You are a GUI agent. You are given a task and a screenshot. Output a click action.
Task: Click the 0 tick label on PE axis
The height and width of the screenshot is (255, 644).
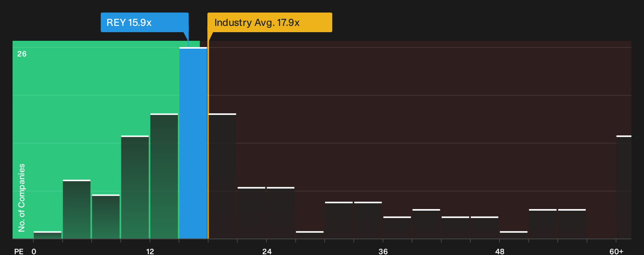pyautogui.click(x=34, y=251)
